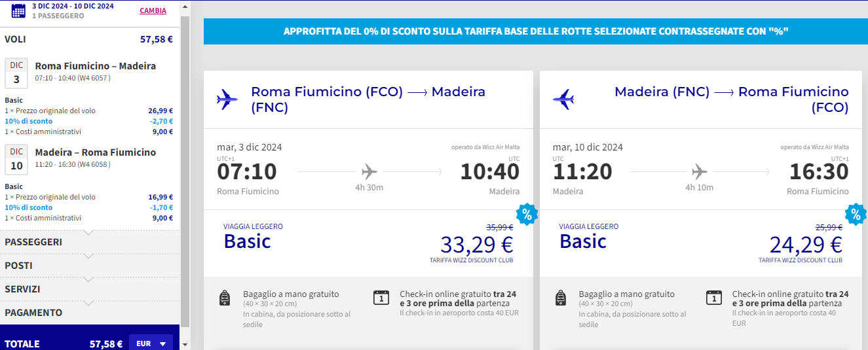Click the backpack icon in the outbound flight card
The width and height of the screenshot is (868, 350).
[225, 298]
